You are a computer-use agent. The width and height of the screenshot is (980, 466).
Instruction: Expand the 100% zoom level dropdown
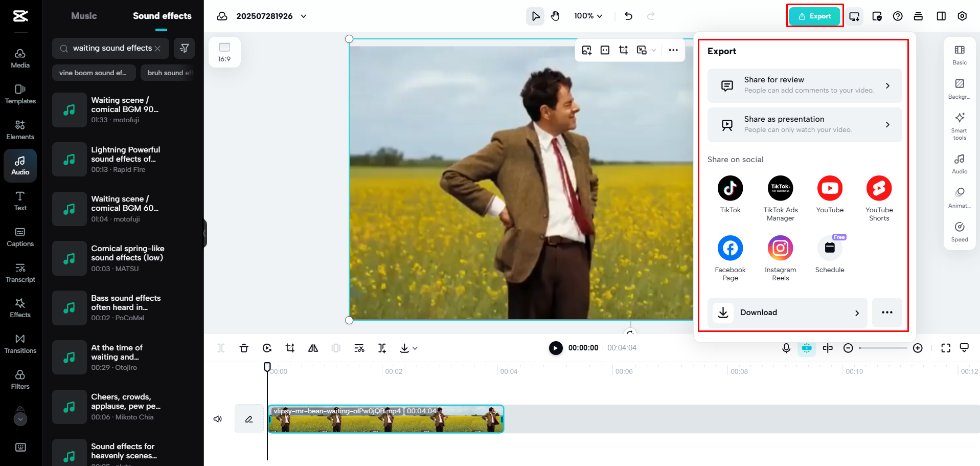588,16
